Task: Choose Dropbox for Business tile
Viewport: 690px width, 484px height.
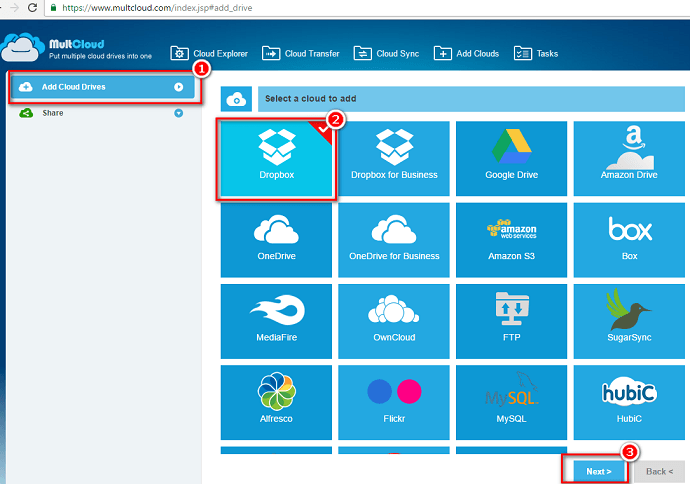Action: click(x=394, y=158)
